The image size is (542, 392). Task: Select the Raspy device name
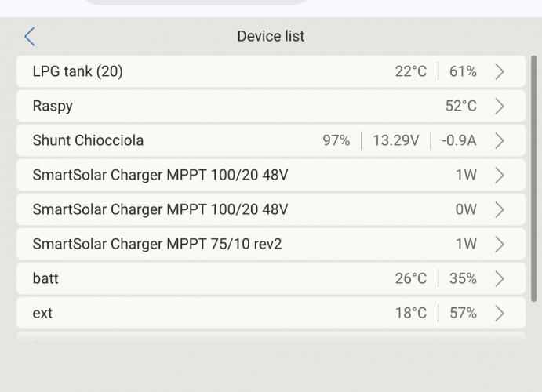click(x=53, y=107)
